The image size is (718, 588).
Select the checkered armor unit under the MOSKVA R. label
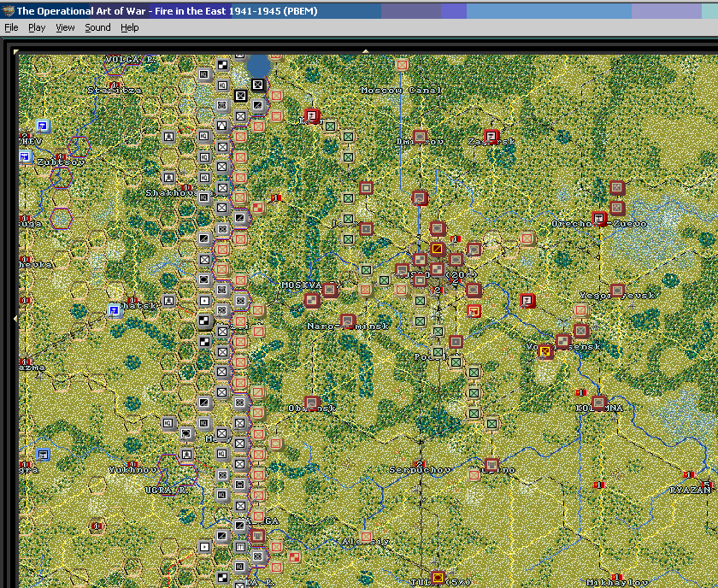tap(312, 301)
